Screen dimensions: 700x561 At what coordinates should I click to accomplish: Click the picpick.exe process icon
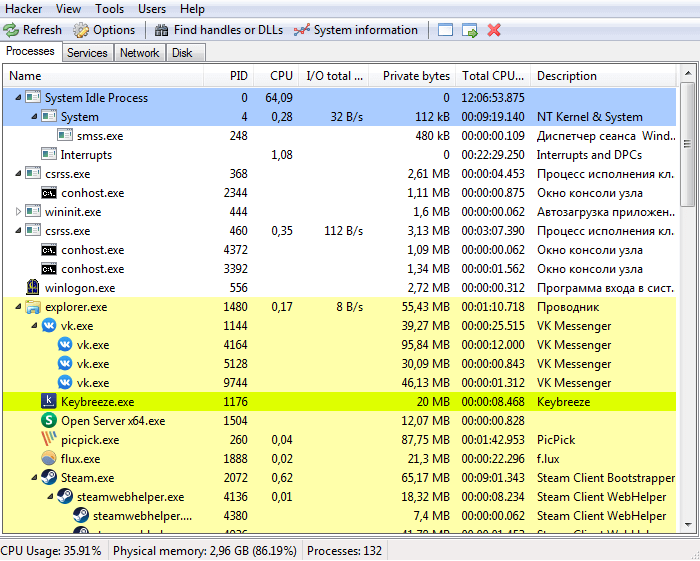[x=49, y=440]
